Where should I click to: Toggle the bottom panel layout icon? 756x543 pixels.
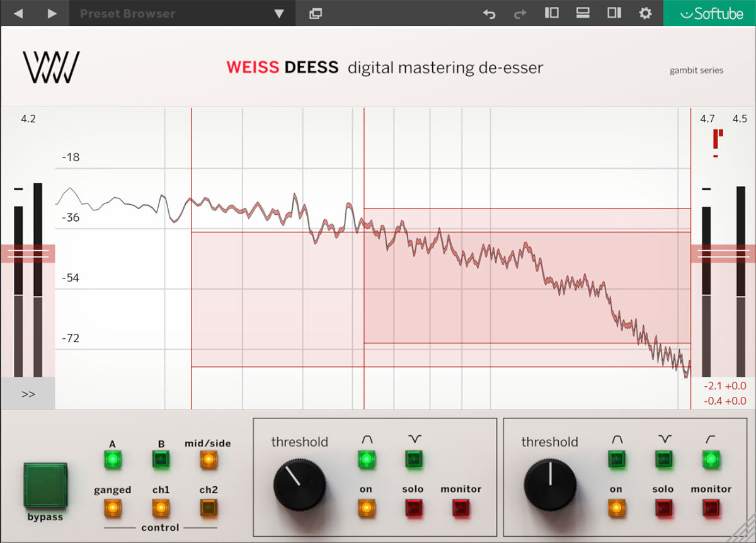tap(583, 13)
